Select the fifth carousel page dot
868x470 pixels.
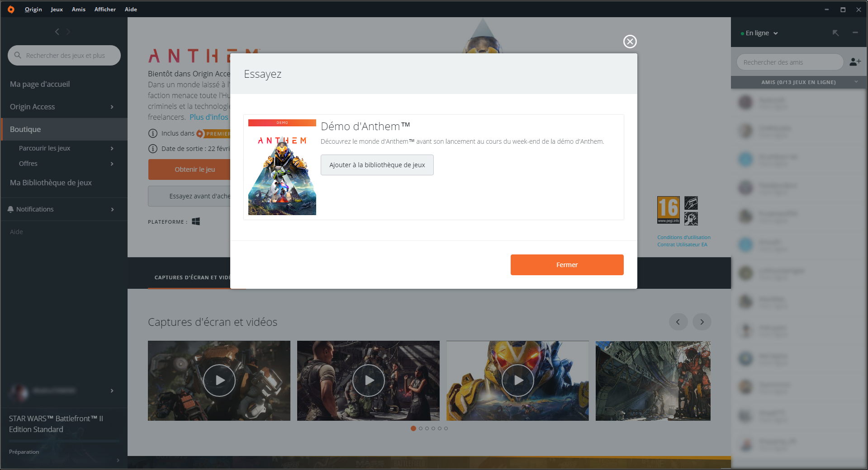(440, 428)
